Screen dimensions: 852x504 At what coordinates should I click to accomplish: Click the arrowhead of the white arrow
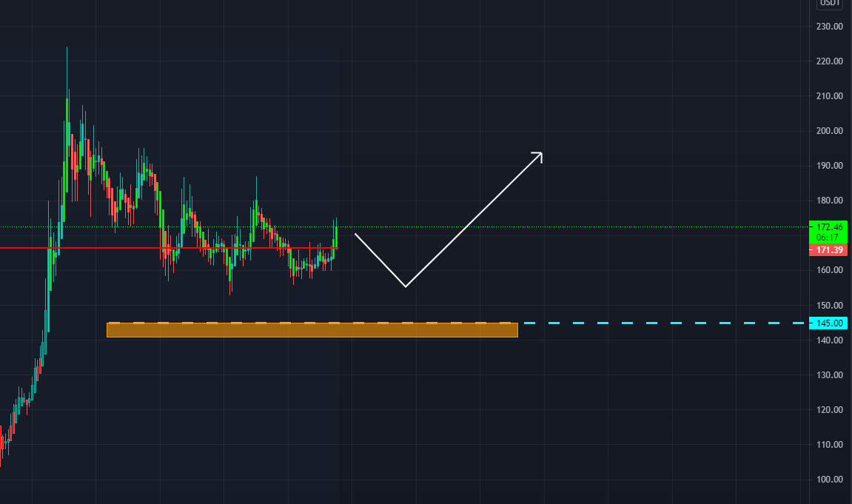coord(538,154)
